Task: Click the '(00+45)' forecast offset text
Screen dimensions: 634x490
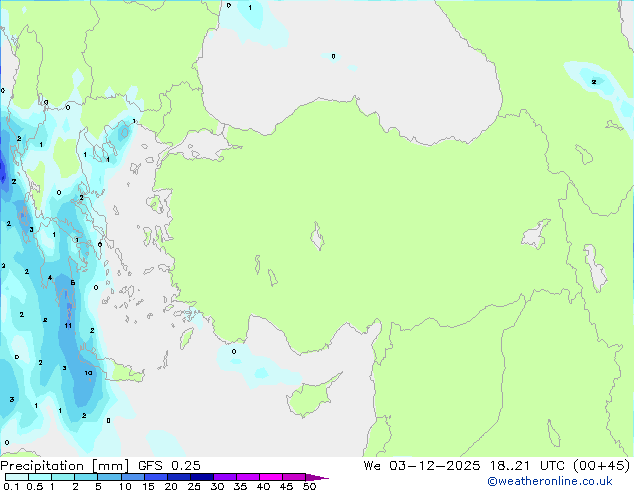Action: point(601,466)
